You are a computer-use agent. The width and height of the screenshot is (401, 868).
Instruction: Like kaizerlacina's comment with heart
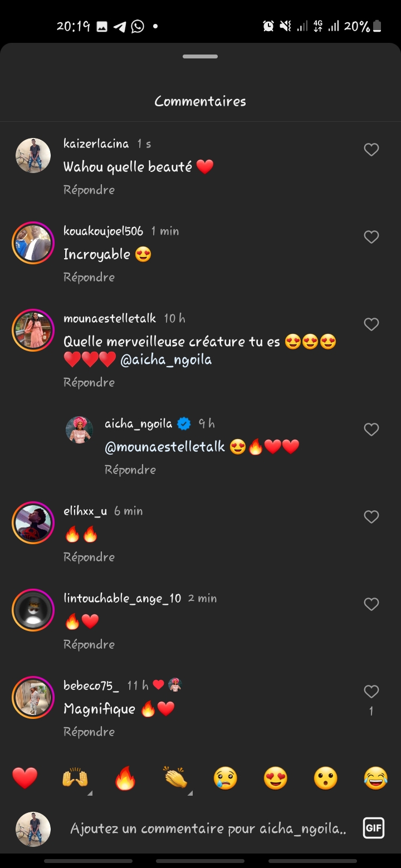click(x=371, y=150)
